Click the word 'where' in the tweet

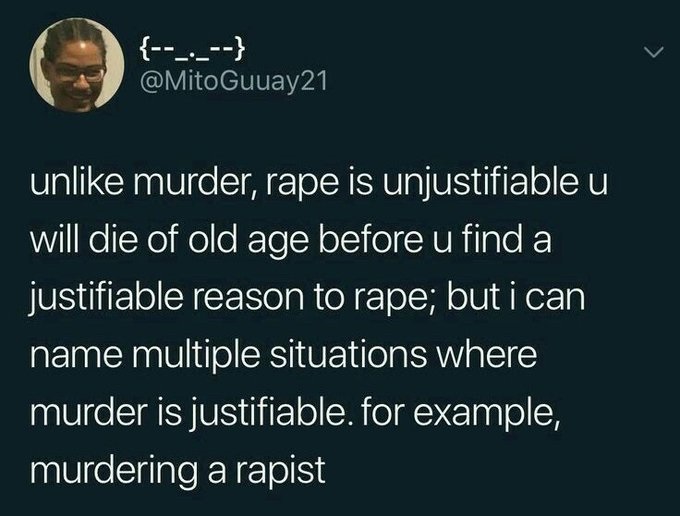pos(487,355)
